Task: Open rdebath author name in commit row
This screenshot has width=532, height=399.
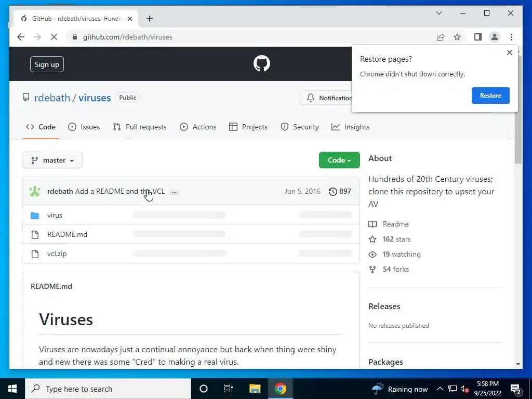Action: (60, 191)
